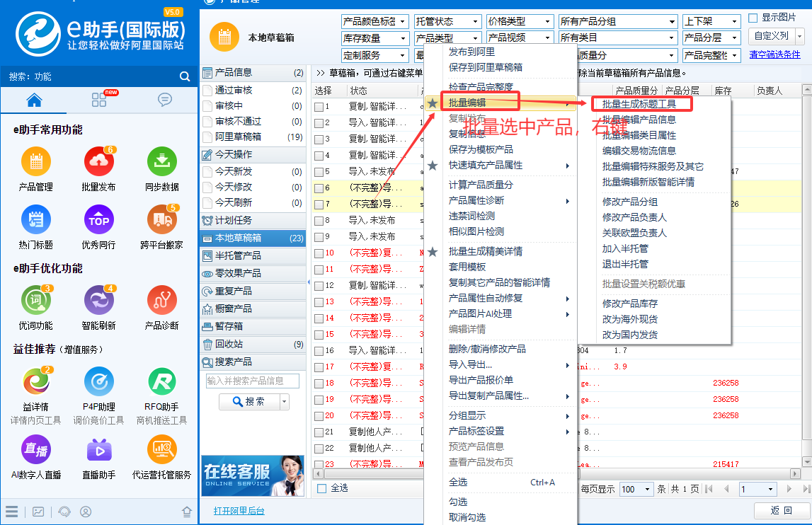Screen dimensions: 812x525
Task: Open the RFQ助手 icon
Action: pos(161,383)
